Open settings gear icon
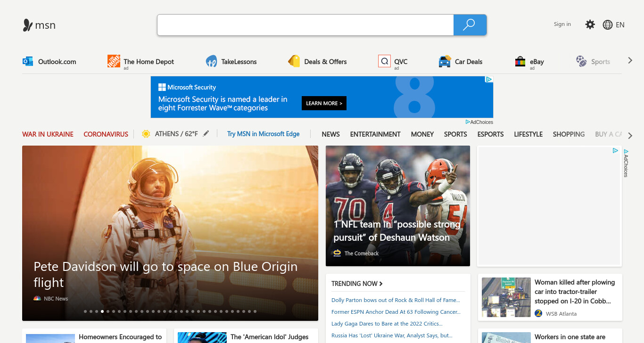644x343 pixels. (x=590, y=24)
